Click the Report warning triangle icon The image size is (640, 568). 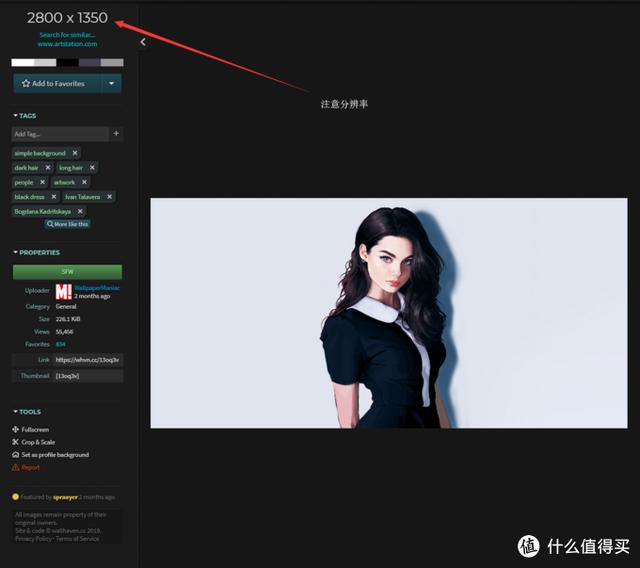pos(16,467)
